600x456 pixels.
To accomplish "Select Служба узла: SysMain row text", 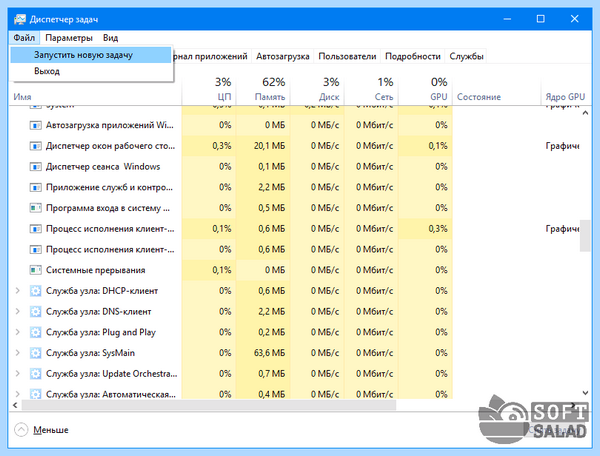I will click(x=90, y=353).
